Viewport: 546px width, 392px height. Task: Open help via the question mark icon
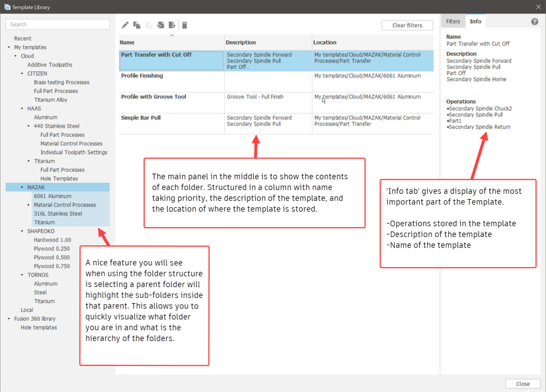click(x=535, y=21)
